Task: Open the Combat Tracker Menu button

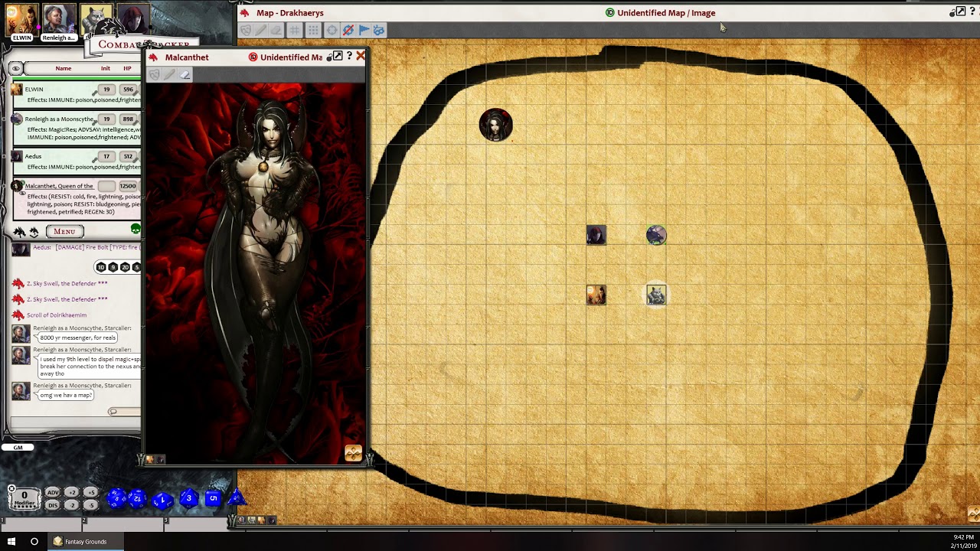Action: pos(64,231)
